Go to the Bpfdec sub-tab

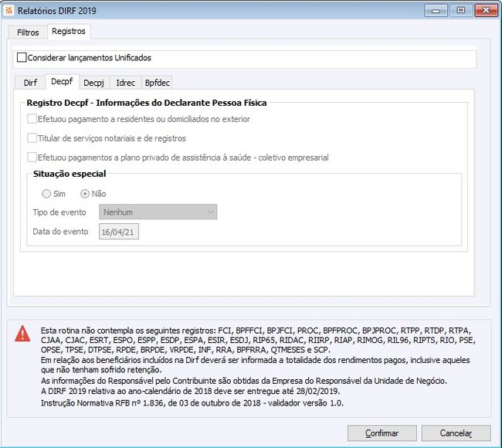click(x=158, y=83)
